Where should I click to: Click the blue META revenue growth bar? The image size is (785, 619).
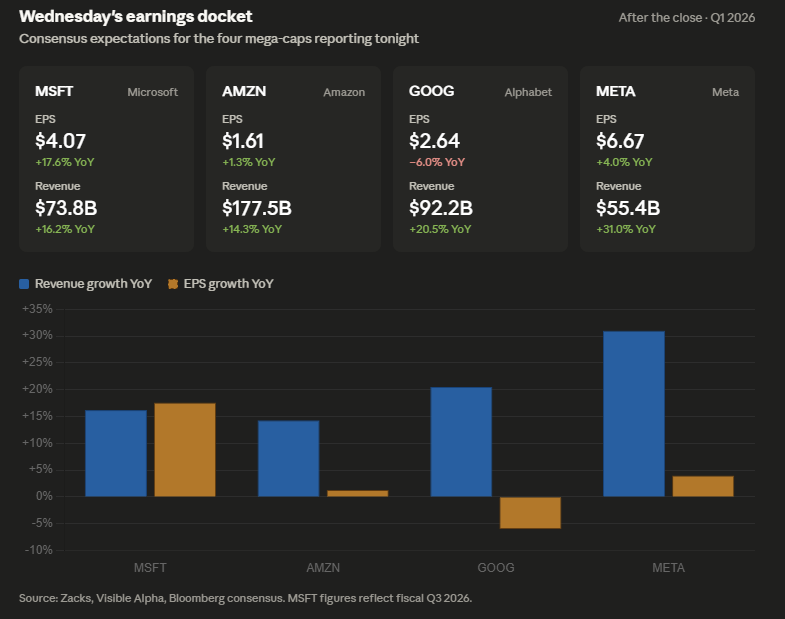point(634,413)
